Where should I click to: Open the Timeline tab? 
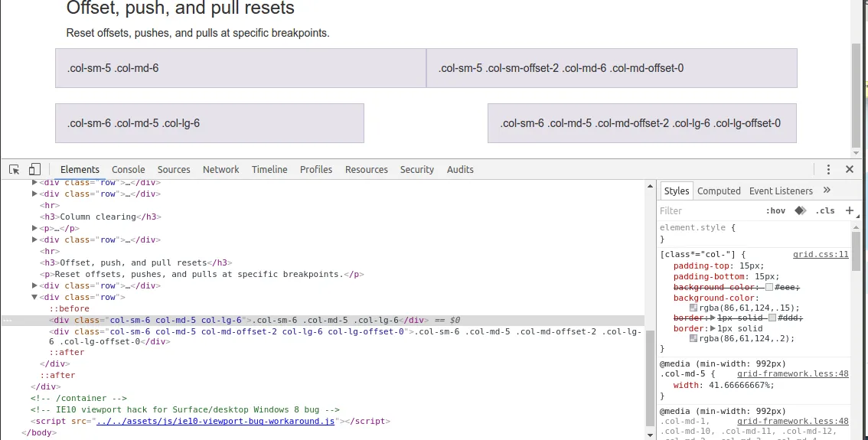(269, 169)
